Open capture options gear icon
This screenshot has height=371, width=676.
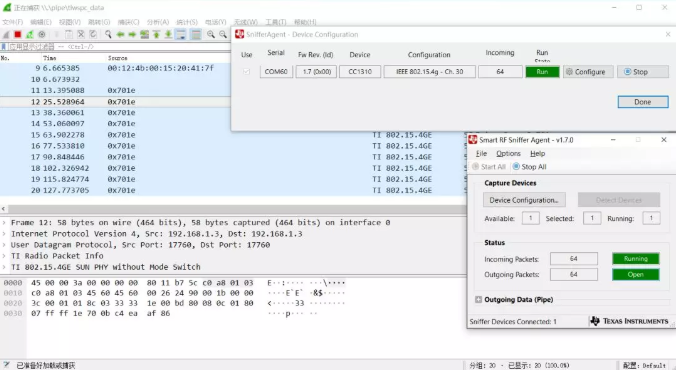[42, 34]
